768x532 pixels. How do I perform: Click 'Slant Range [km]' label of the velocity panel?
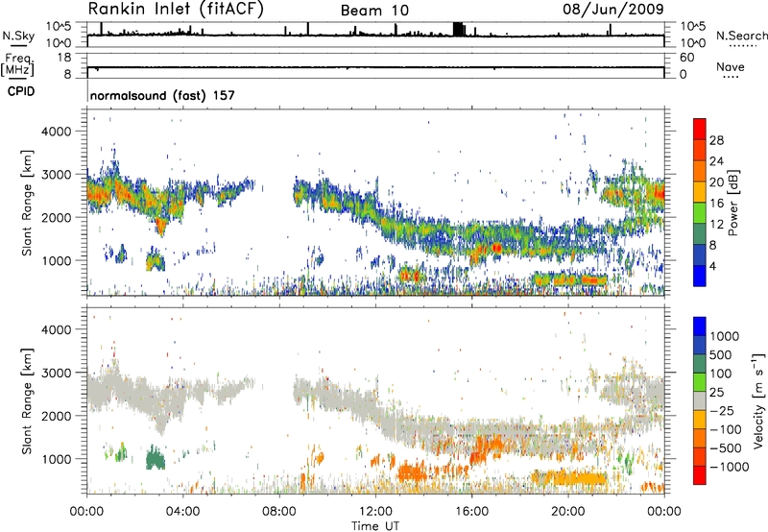pyautogui.click(x=27, y=401)
